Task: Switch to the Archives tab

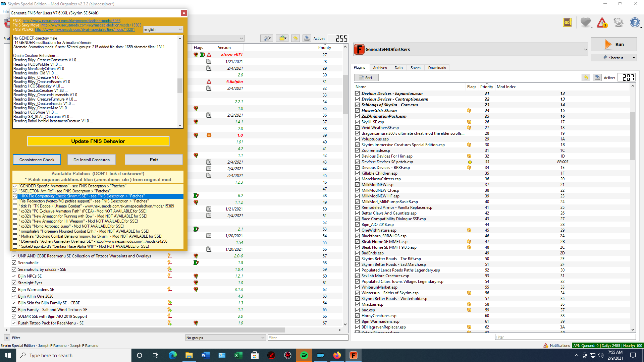Action: (380, 68)
